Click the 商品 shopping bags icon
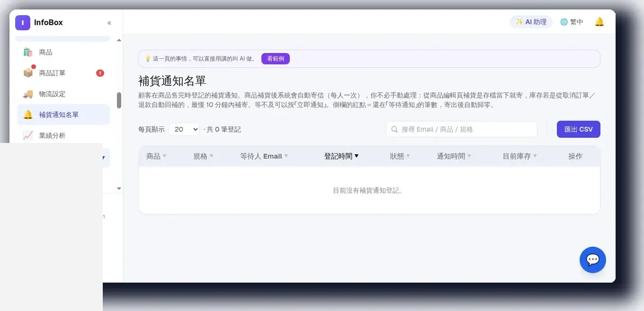644x311 pixels. 28,52
